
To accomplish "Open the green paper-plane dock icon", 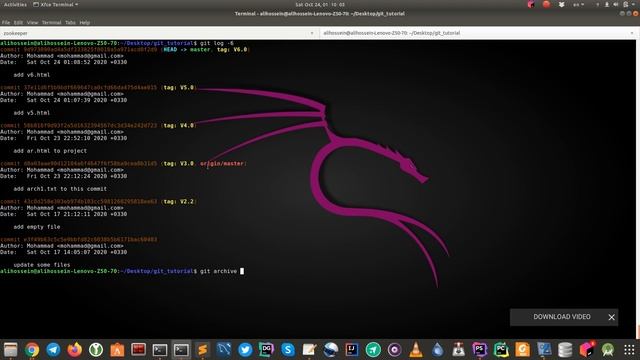I will point(373,350).
